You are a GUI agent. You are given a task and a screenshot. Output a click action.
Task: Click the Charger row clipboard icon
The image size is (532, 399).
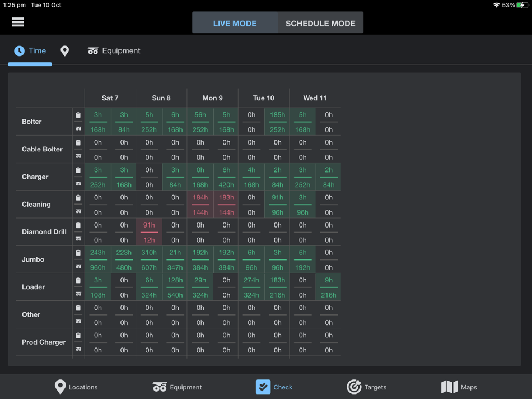coord(78,170)
